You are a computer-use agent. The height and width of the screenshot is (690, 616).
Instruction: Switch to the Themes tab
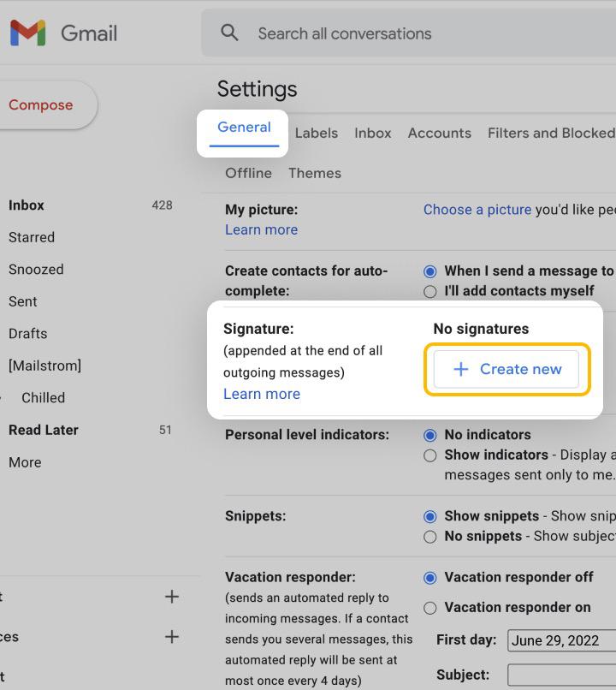coord(314,173)
